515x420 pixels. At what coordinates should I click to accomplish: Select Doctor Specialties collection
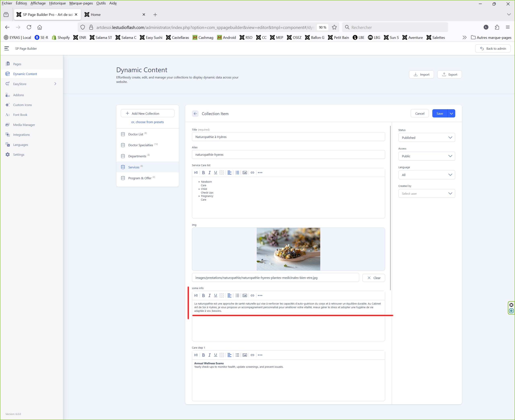click(141, 145)
